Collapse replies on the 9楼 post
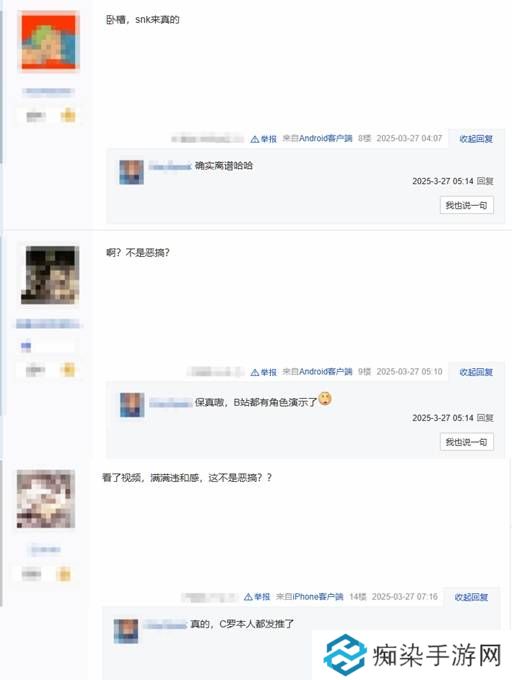This screenshot has width=512, height=680. point(476,372)
